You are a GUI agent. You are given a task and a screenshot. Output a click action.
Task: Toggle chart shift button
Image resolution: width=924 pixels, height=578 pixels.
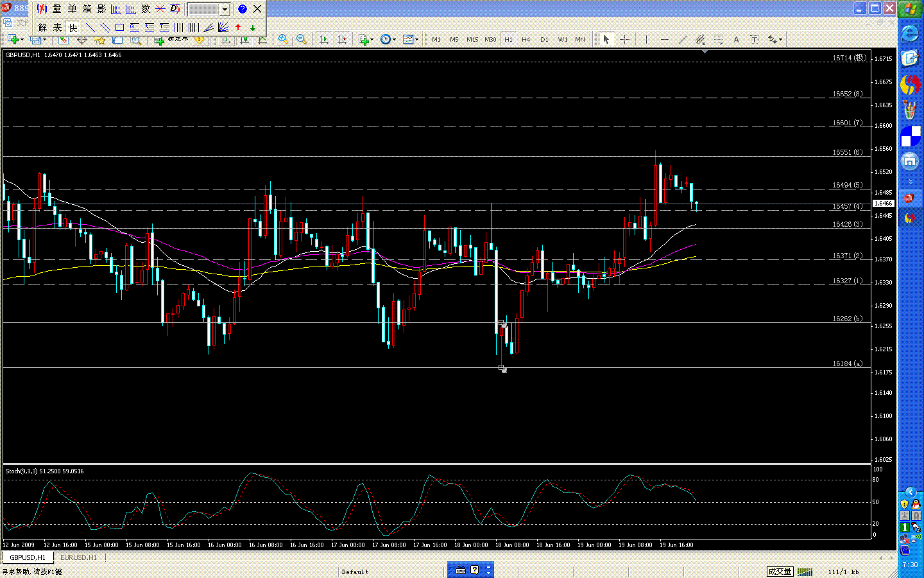pos(343,39)
